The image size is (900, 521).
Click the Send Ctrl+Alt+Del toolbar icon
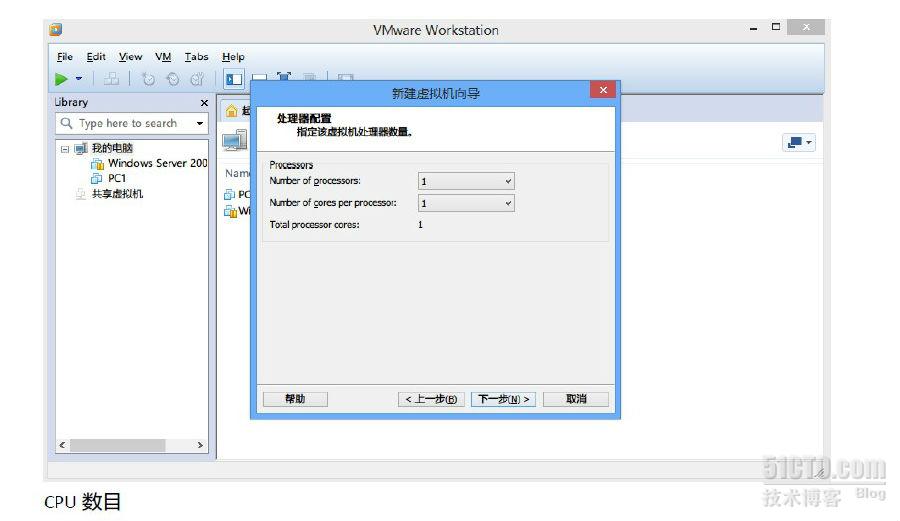(111, 79)
